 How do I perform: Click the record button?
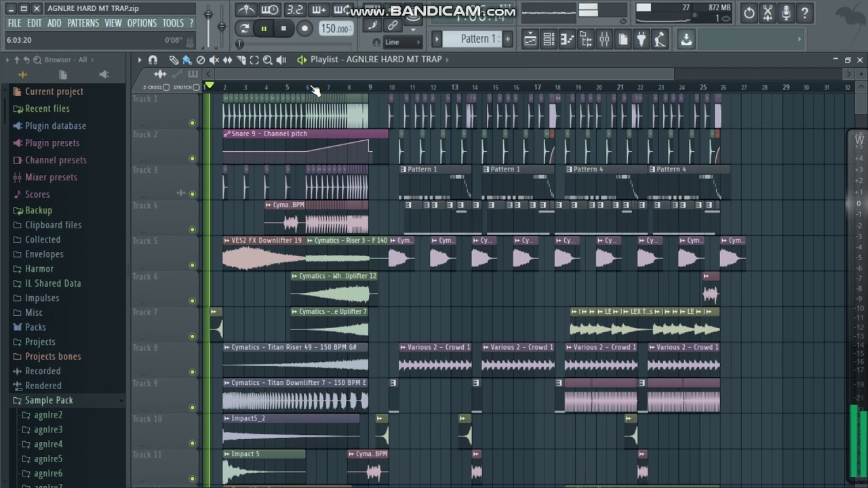pyautogui.click(x=304, y=28)
